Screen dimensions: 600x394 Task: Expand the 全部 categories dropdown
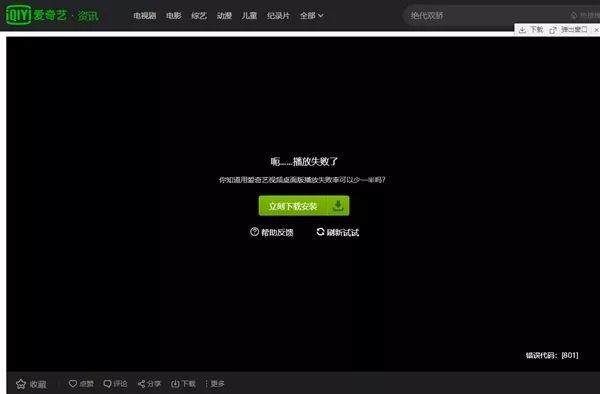point(311,16)
